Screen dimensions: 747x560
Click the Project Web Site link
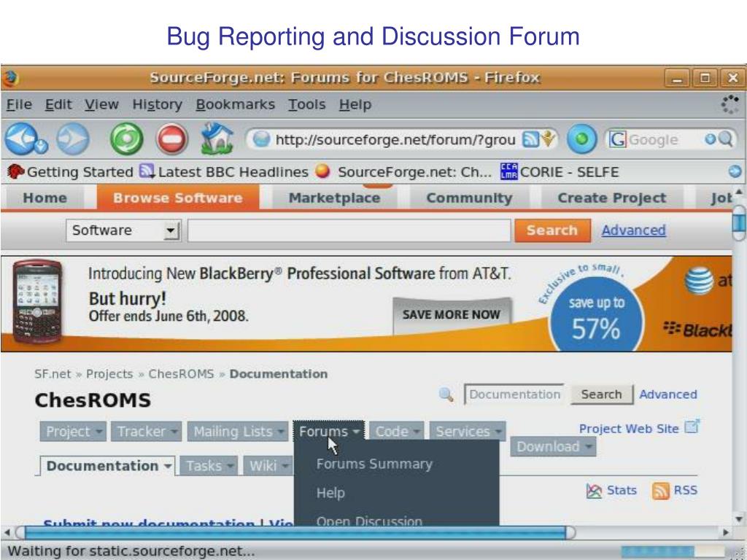pyautogui.click(x=629, y=429)
